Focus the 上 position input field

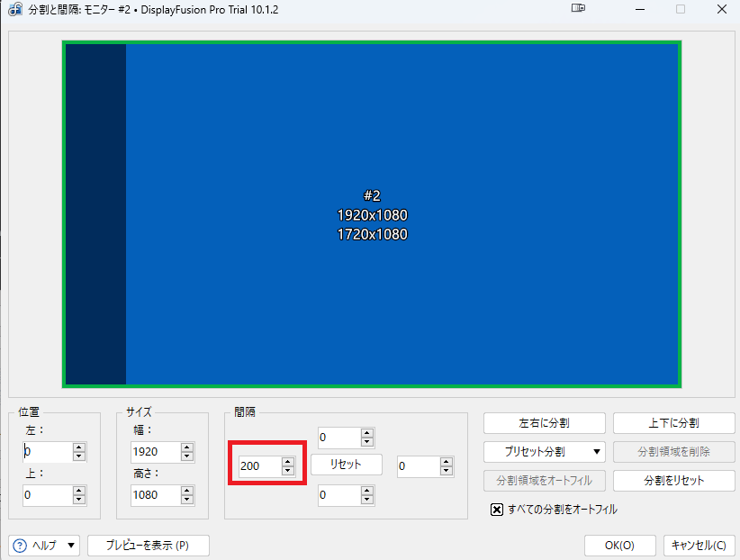48,495
